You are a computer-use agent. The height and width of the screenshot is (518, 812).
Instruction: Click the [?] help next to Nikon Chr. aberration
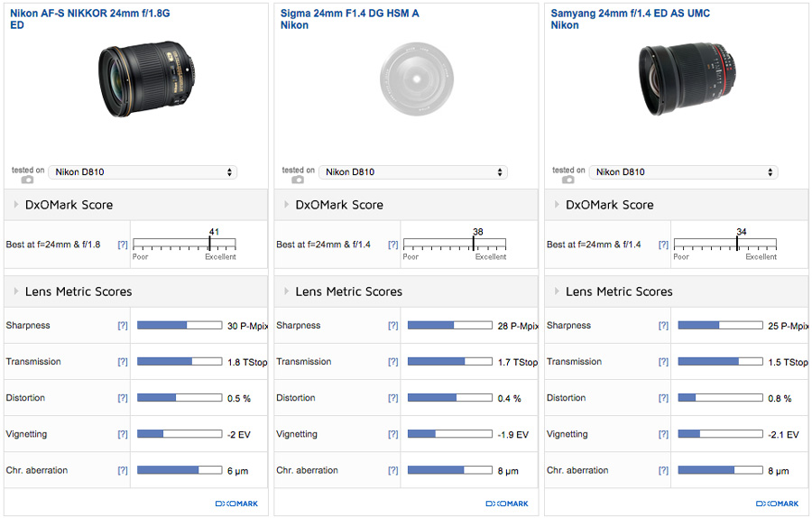[123, 470]
